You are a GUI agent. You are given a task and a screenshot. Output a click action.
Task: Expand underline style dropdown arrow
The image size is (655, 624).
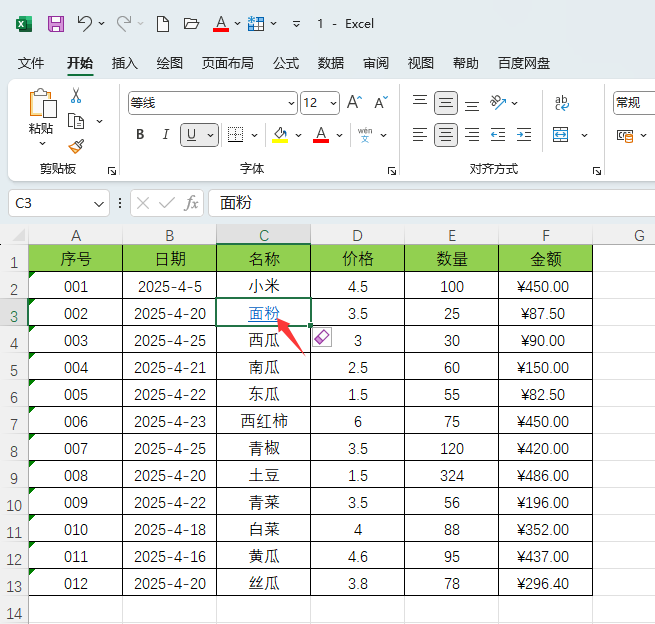[x=211, y=135]
